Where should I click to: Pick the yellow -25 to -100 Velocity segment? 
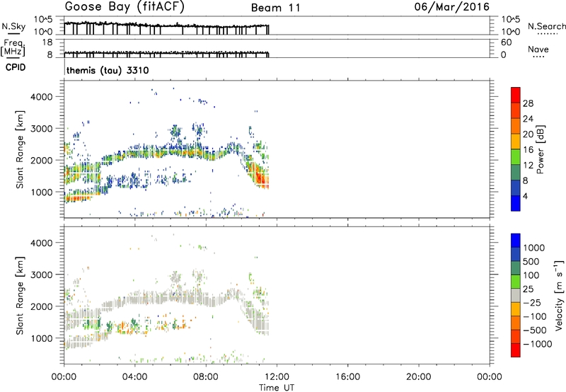[516, 309]
